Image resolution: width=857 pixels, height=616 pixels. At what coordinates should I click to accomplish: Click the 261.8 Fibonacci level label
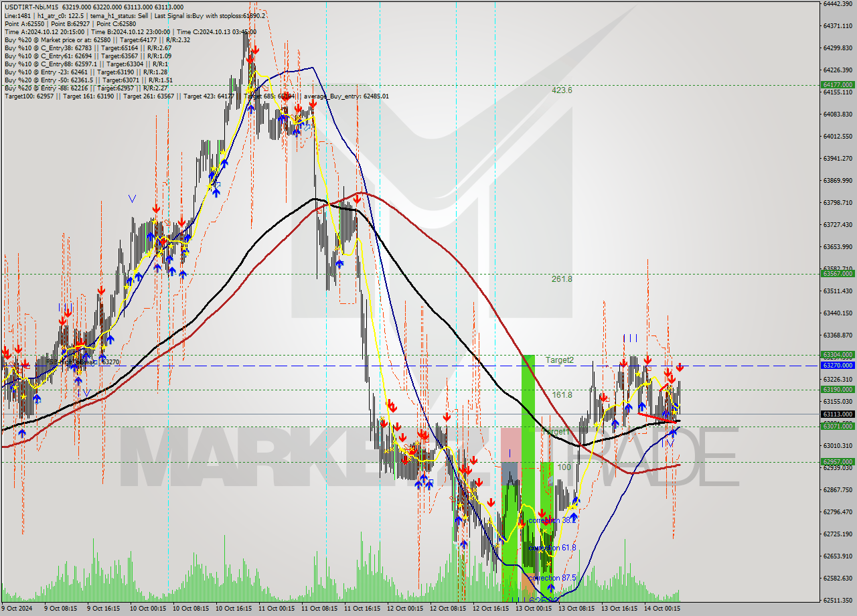(x=562, y=279)
